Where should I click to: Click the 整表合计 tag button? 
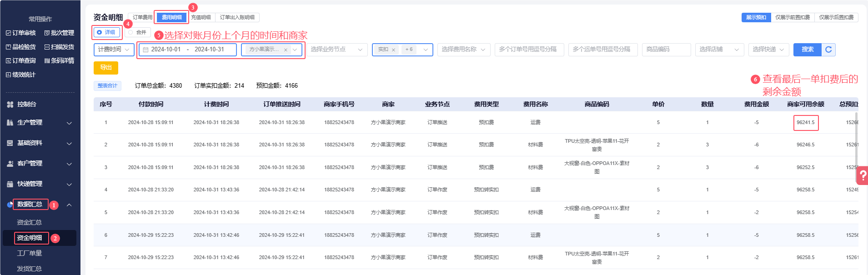click(x=108, y=85)
